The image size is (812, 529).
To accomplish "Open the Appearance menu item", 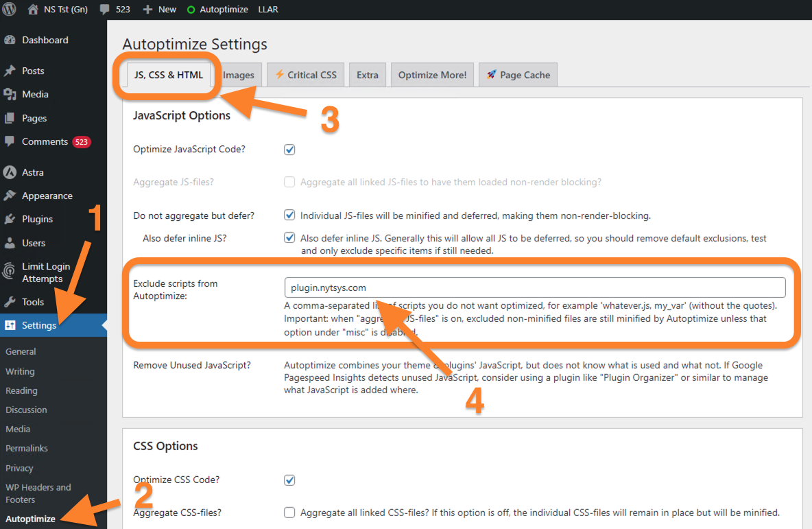I will coord(47,196).
